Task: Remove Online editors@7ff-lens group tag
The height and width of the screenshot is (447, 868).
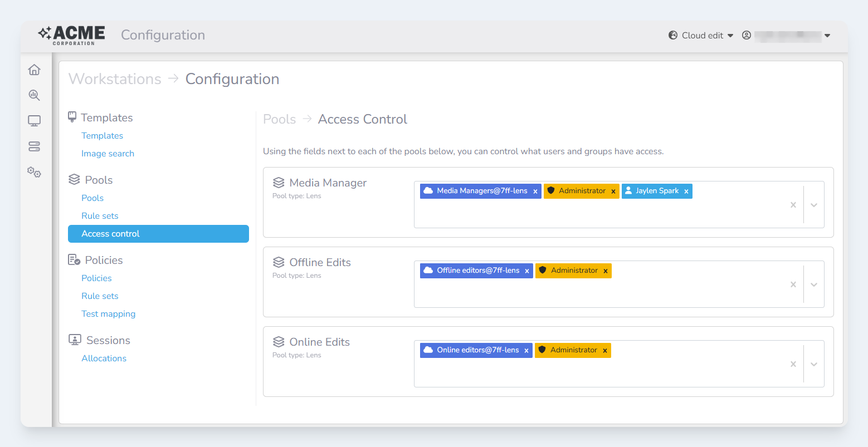Action: (526, 351)
